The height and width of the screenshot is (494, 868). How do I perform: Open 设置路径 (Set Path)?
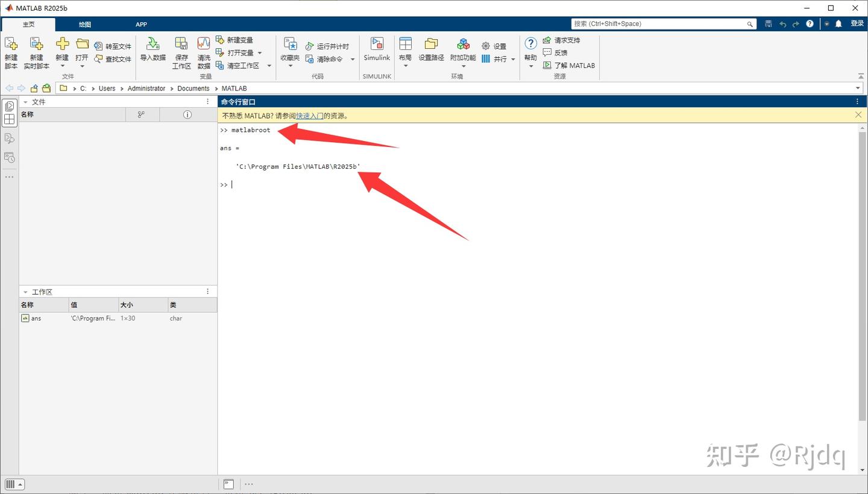point(431,49)
